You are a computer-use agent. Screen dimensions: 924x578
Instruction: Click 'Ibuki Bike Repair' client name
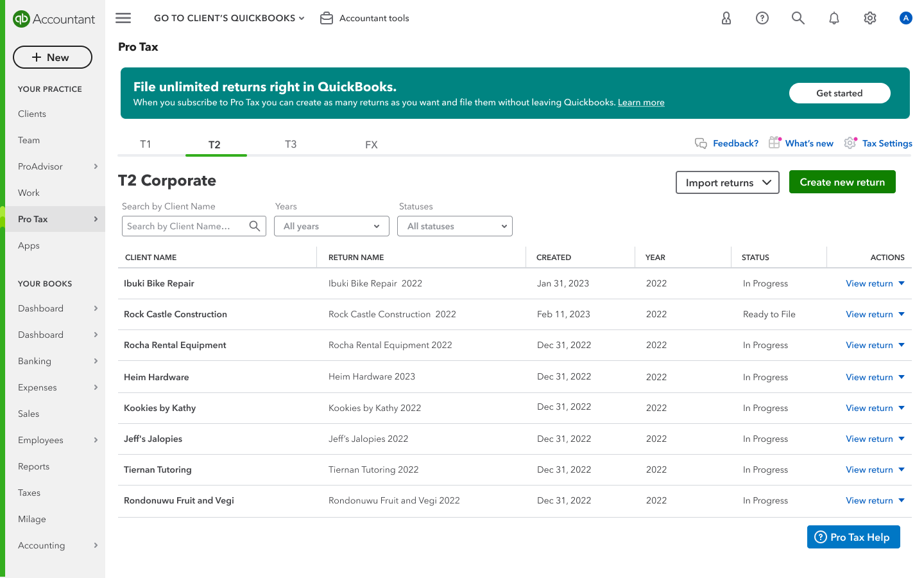159,283
